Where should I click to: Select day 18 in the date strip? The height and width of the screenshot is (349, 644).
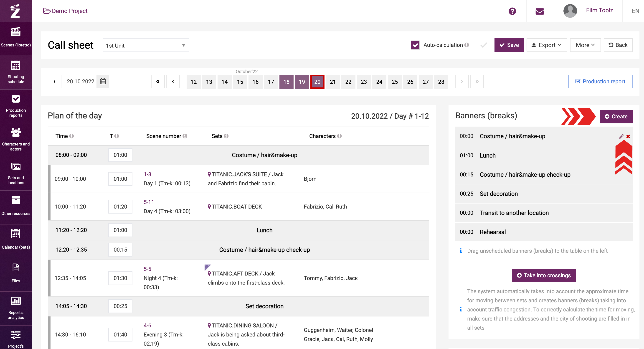286,82
